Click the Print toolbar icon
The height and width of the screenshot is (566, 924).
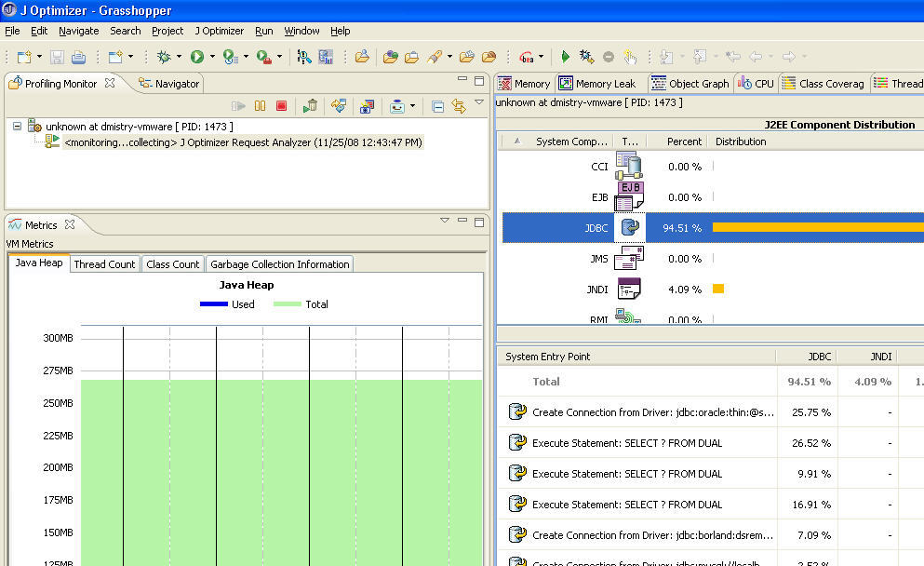coord(78,57)
